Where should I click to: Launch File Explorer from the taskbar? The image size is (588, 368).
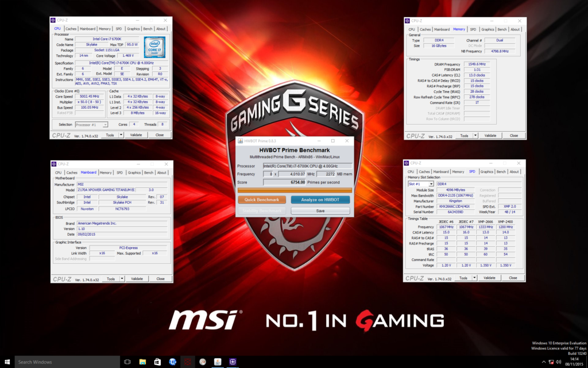click(142, 362)
